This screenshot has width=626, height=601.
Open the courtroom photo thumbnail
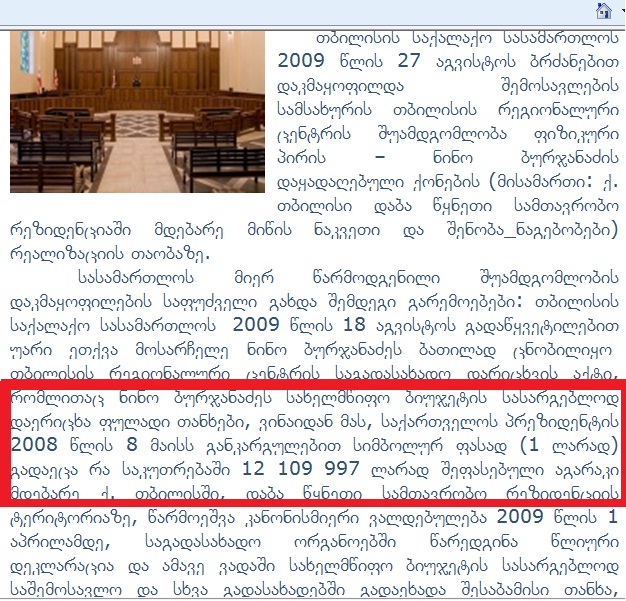click(137, 112)
